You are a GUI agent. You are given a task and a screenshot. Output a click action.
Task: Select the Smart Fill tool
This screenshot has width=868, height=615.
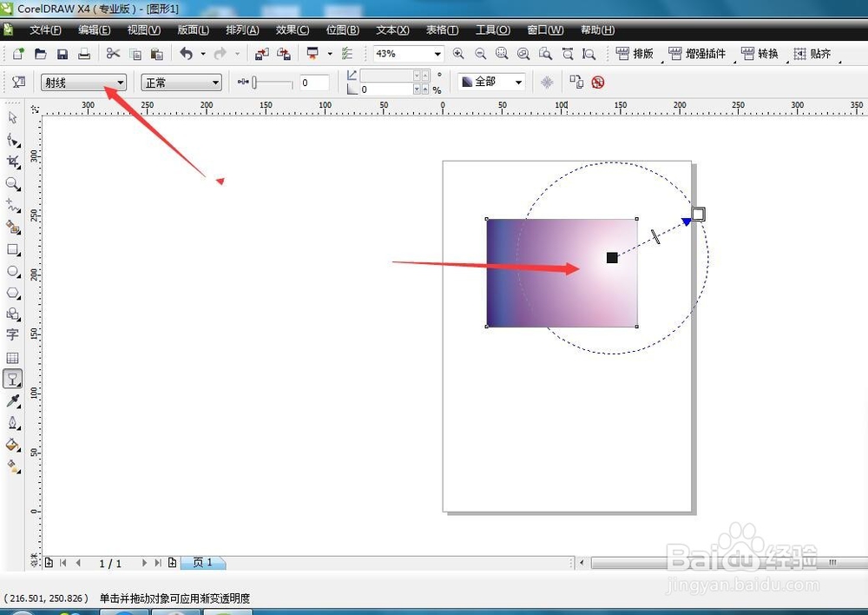[13, 228]
